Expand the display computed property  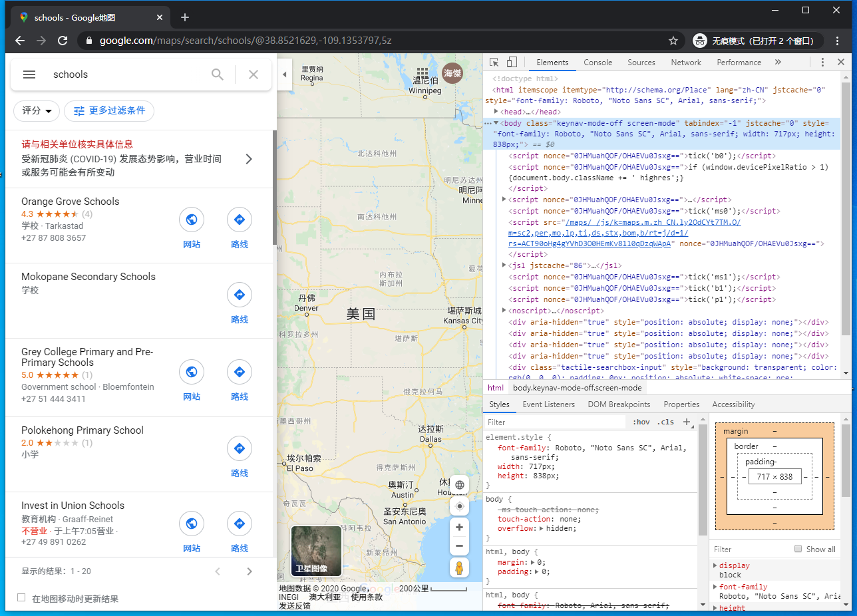pyautogui.click(x=715, y=565)
